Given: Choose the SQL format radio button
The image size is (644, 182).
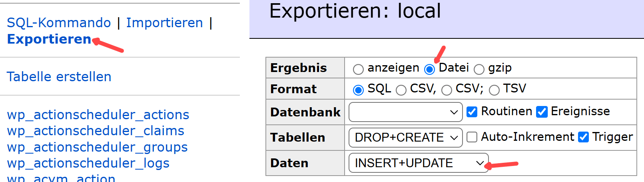Looking at the screenshot, I should 358,90.
